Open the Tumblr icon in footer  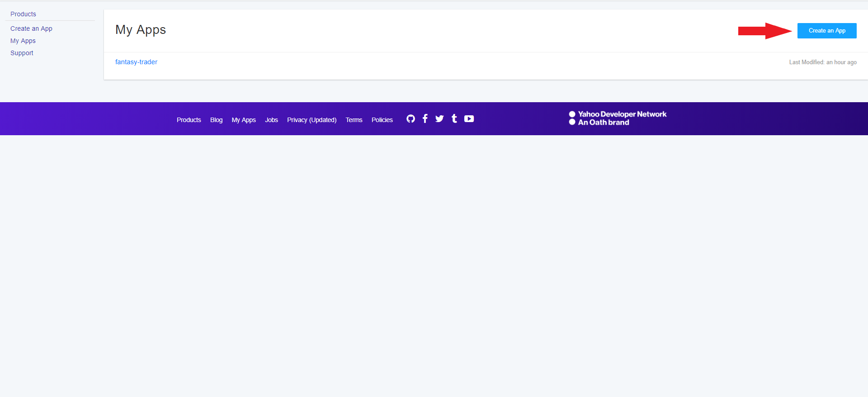454,118
